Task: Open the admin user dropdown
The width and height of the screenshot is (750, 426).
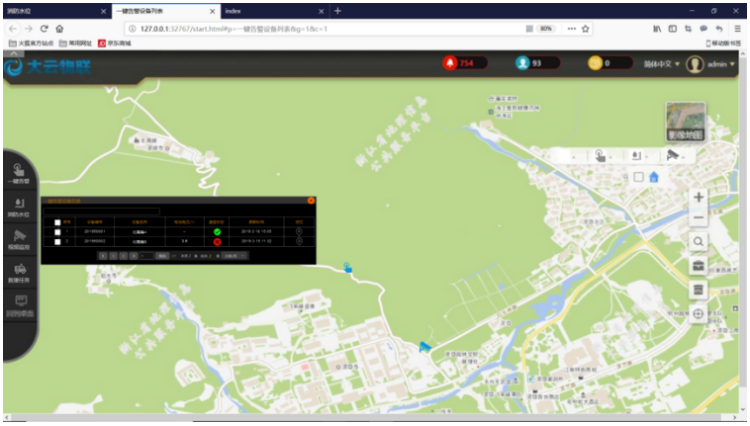Action: coord(711,64)
